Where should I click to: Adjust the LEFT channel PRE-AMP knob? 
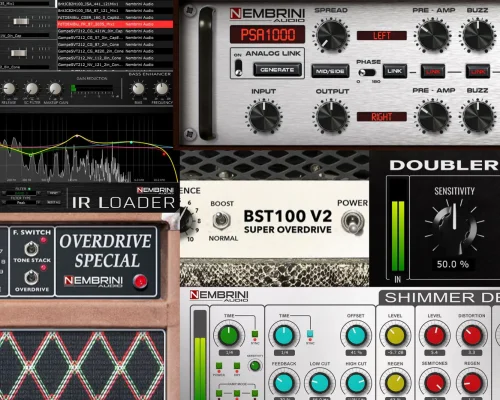pos(433,35)
